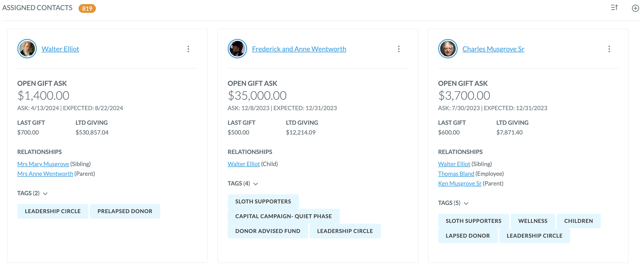Click the LAPSED DONOR tag

pyautogui.click(x=468, y=236)
